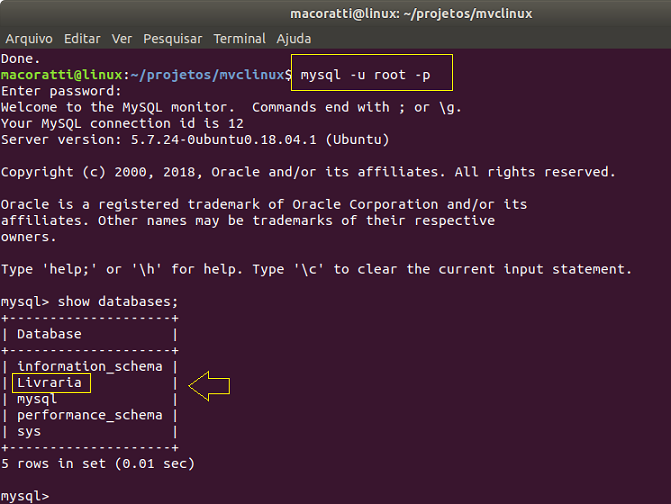671x504 pixels.
Task: Click the 'Enter password:' line
Action: point(61,91)
